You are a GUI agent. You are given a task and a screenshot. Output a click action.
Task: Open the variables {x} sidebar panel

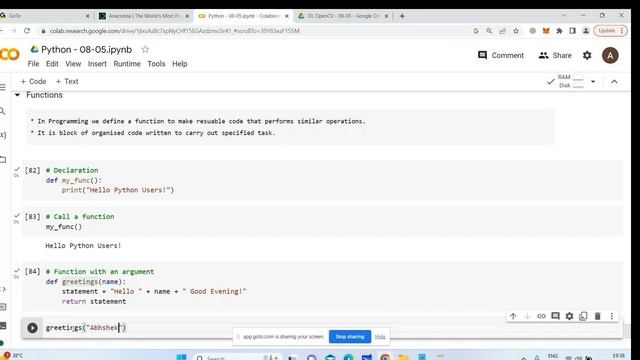tap(3, 134)
